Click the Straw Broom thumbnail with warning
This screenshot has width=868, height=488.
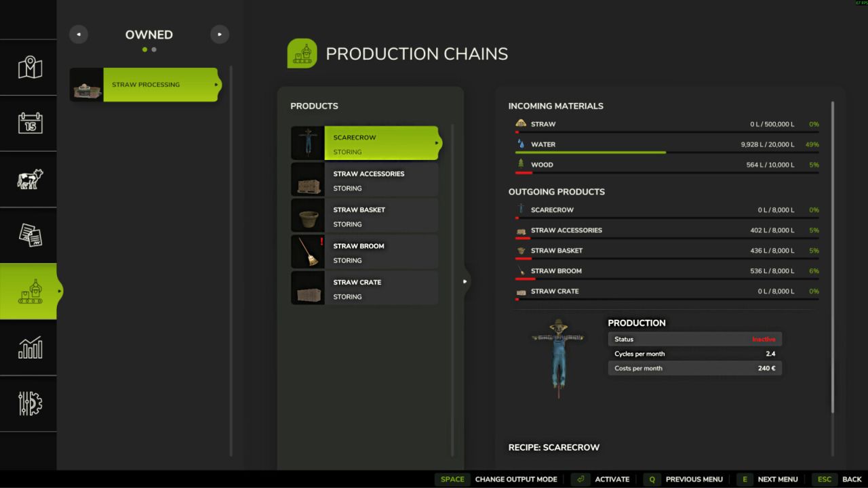(x=308, y=251)
